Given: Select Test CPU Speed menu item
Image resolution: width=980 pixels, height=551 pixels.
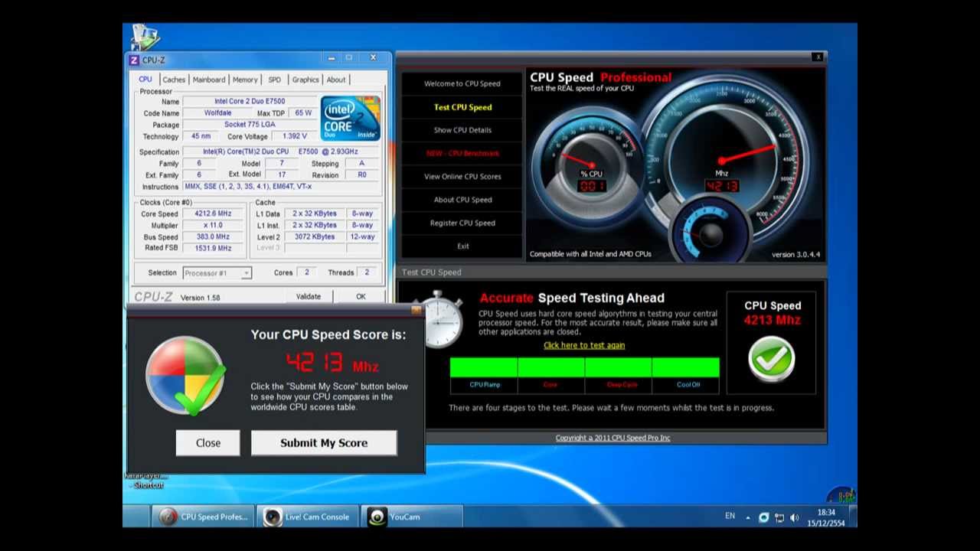Looking at the screenshot, I should pyautogui.click(x=462, y=107).
